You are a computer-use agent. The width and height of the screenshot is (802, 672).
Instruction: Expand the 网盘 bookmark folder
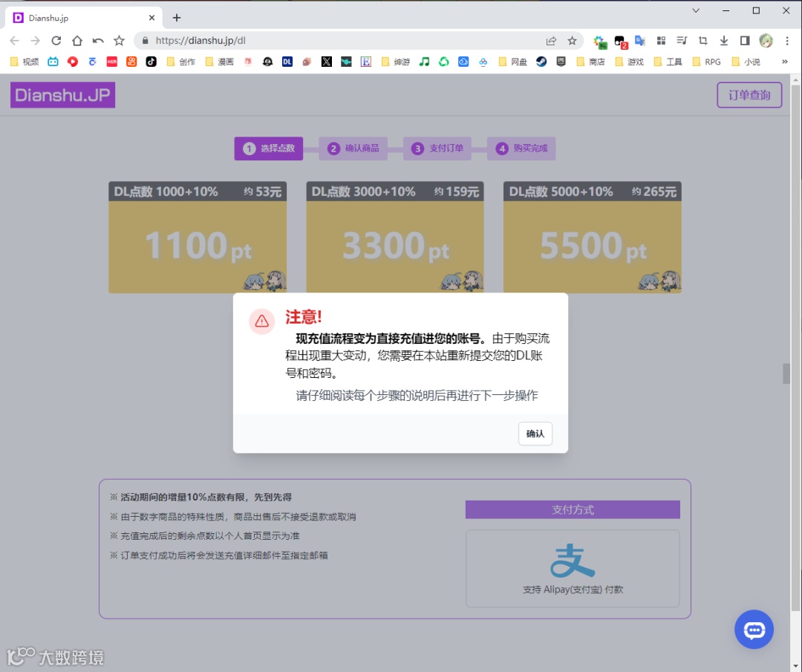coord(513,62)
